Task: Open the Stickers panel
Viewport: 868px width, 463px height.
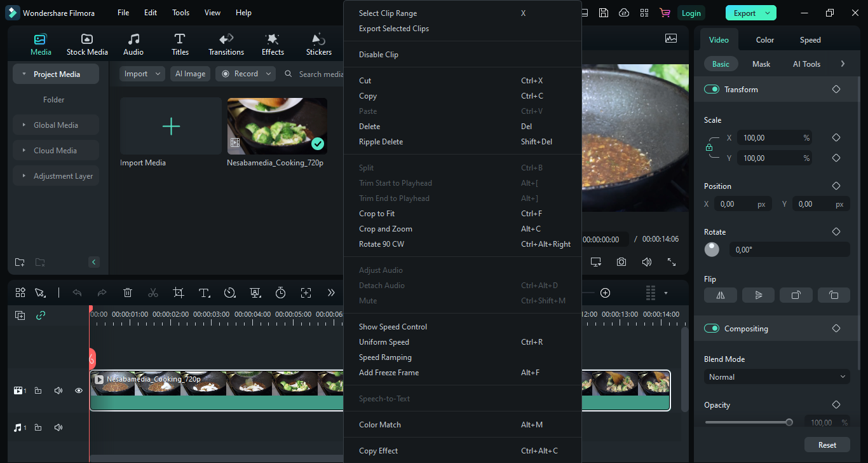Action: click(x=318, y=45)
